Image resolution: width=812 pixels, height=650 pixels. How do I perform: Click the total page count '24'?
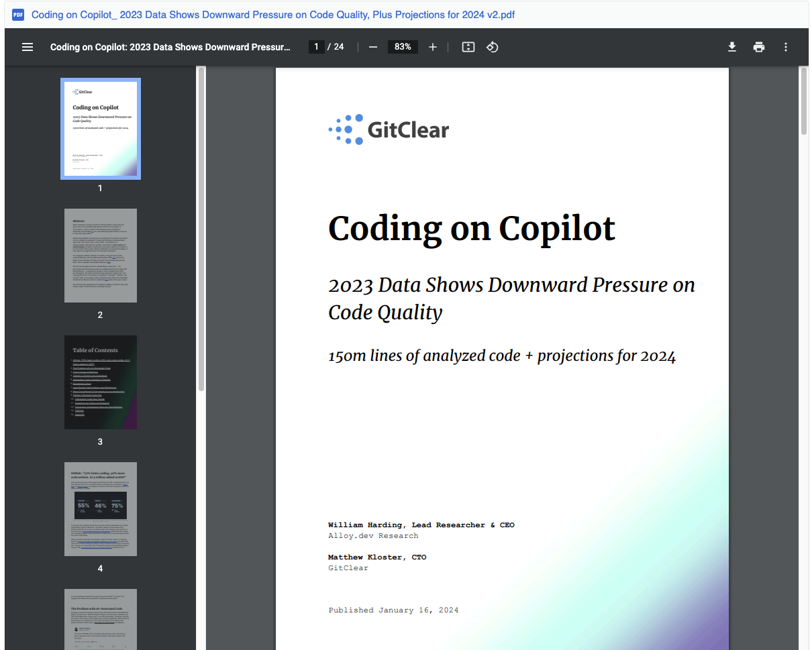point(339,47)
